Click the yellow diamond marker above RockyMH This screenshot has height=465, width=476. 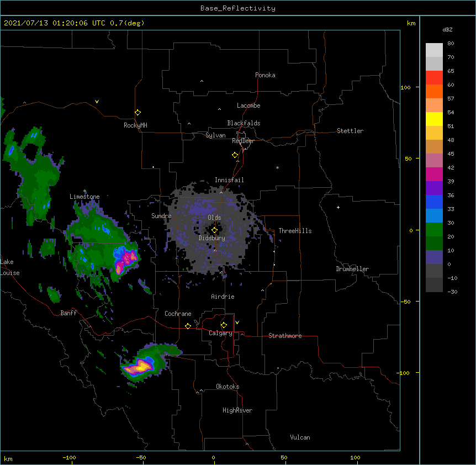[x=137, y=113]
